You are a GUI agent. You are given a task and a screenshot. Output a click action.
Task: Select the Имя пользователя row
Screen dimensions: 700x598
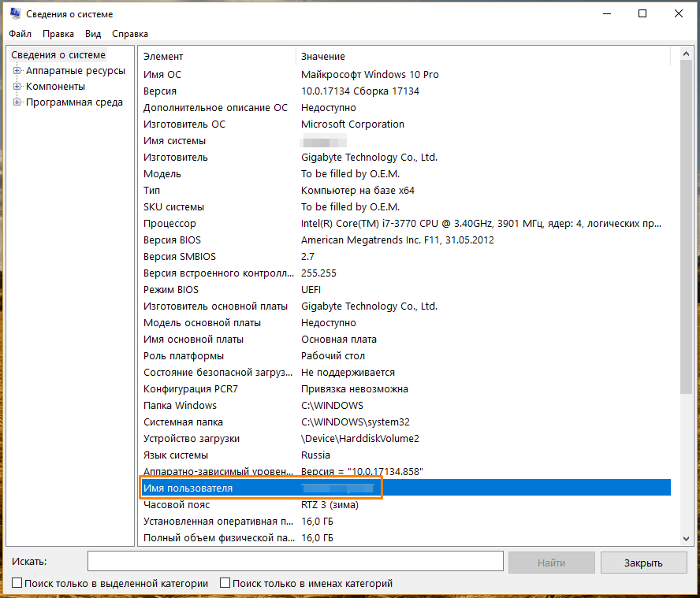405,488
